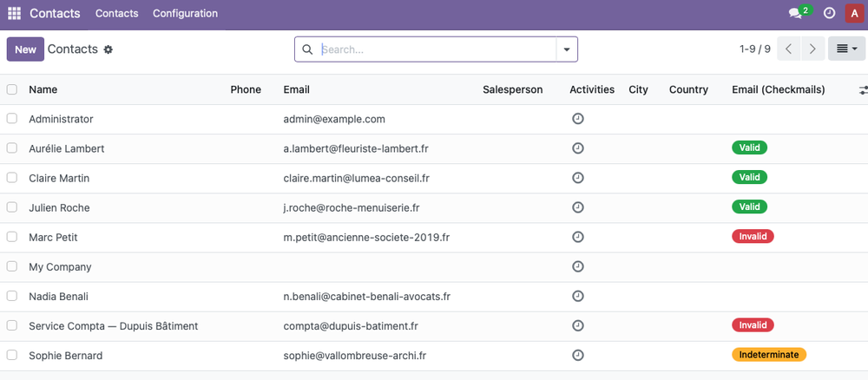868x380 pixels.
Task: Click activity clock for Service Compta row
Action: pos(578,325)
